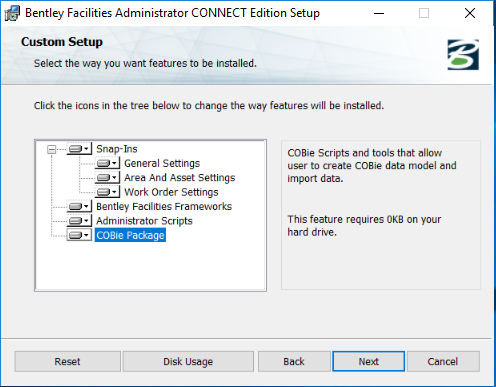Open the Administrator Scripts drive icon
496x387 pixels.
(x=79, y=221)
